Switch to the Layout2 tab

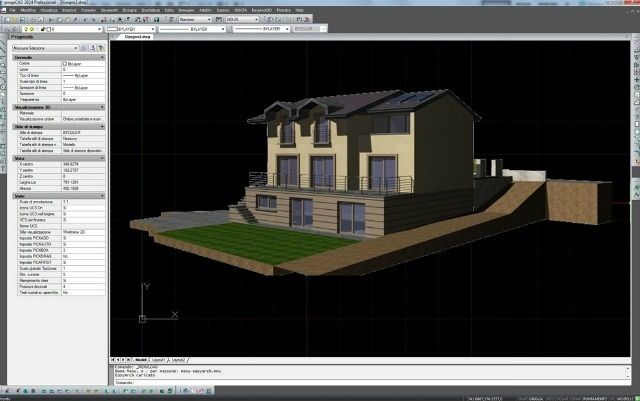click(178, 360)
